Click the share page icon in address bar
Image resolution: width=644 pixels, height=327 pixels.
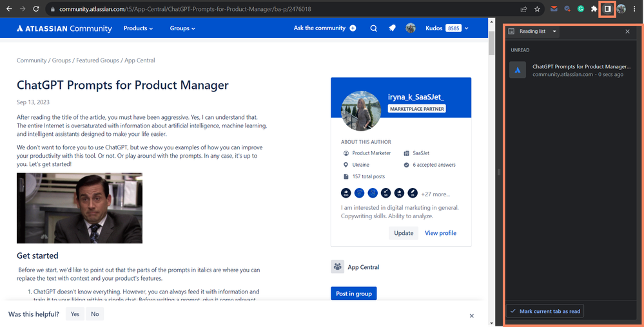tap(523, 9)
